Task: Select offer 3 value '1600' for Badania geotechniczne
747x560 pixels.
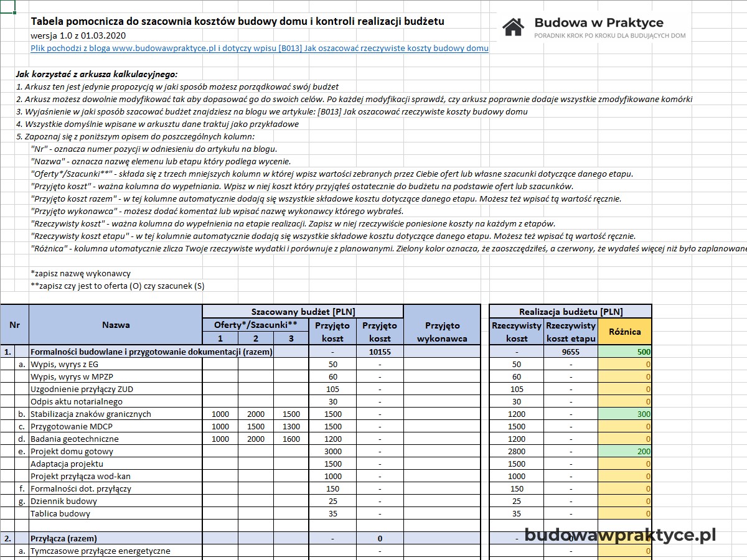Action: [x=291, y=439]
